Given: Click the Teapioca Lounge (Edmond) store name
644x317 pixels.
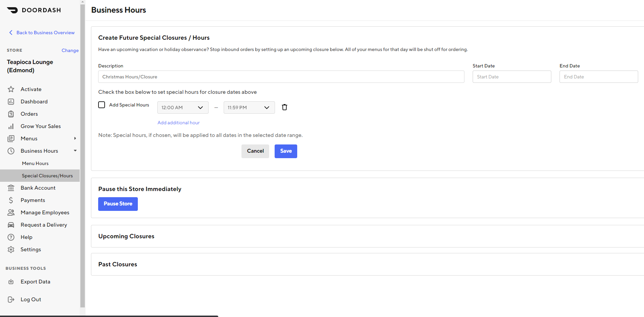Looking at the screenshot, I should 30,66.
